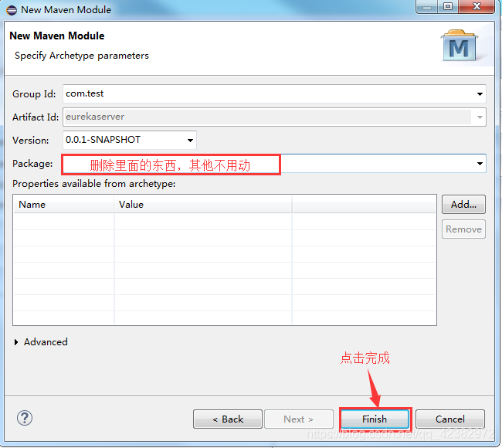
Task: Click the Finish button
Action: click(375, 419)
